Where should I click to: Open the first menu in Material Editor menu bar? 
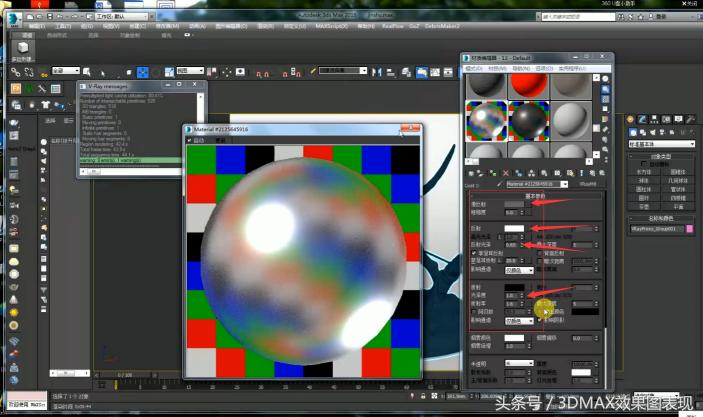[x=474, y=69]
